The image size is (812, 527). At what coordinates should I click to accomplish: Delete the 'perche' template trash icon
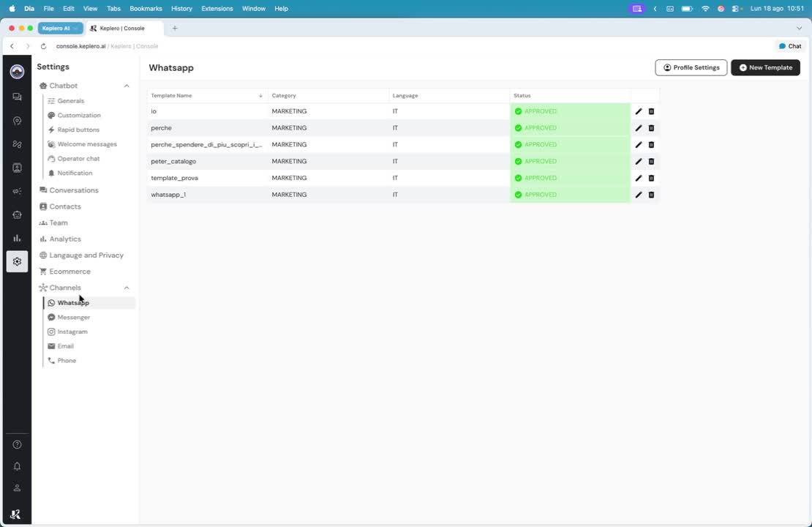652,128
